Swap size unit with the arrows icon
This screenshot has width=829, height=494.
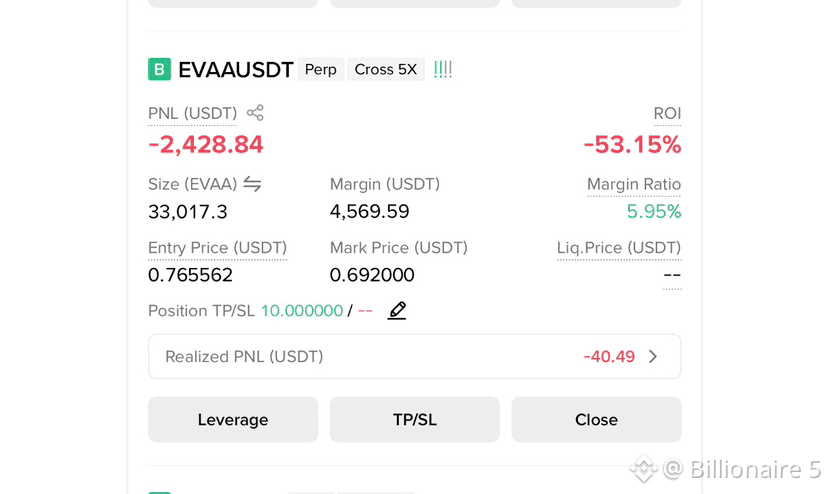coord(252,184)
